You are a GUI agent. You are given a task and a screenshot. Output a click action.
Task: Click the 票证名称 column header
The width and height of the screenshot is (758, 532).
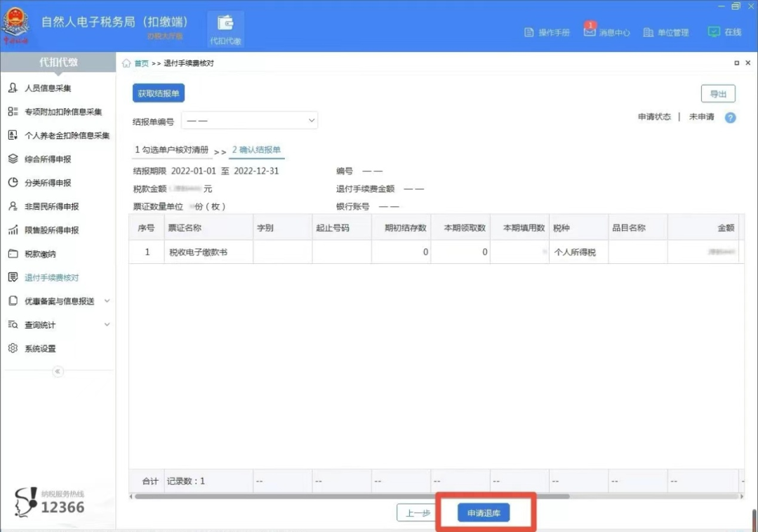coord(208,227)
